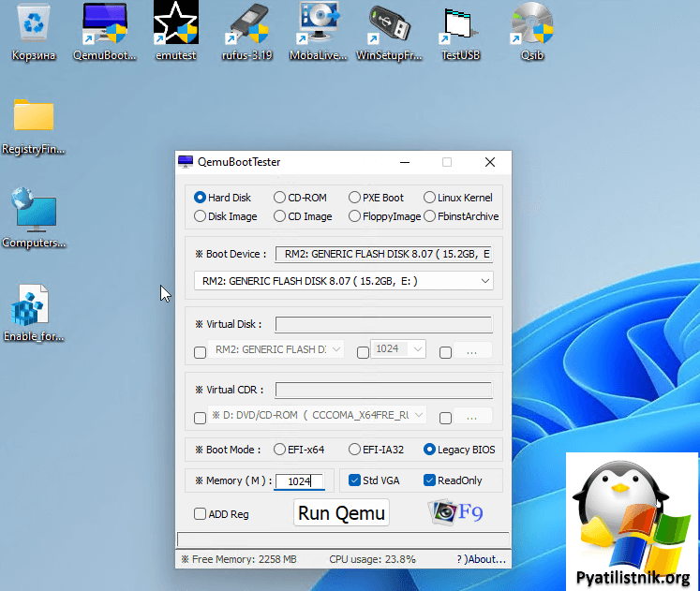This screenshot has width=700, height=591.
Task: Open the Recycle Bin (Корзина) desktop icon
Action: point(34,31)
